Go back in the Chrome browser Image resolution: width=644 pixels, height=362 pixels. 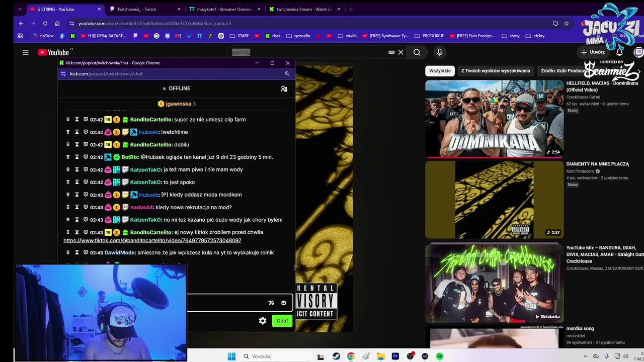point(21,24)
